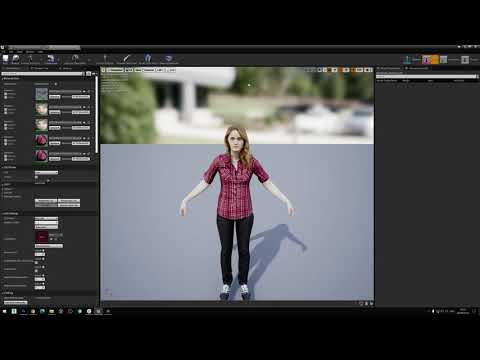The width and height of the screenshot is (480, 360).
Task: Click the purple toolbar icon right of the blue arch
Action: click(x=169, y=59)
